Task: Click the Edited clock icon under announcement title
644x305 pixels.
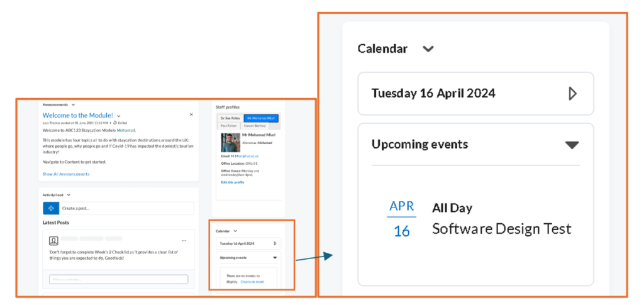Action: (114, 123)
